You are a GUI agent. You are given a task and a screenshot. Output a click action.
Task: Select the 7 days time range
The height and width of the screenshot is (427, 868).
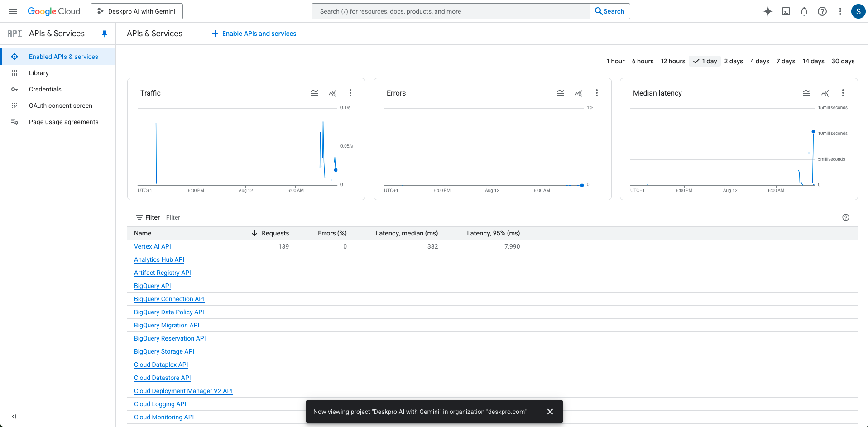[786, 61]
